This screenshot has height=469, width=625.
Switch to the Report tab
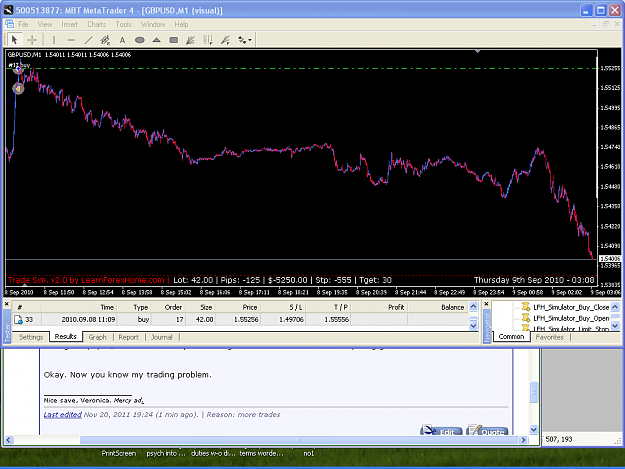128,337
